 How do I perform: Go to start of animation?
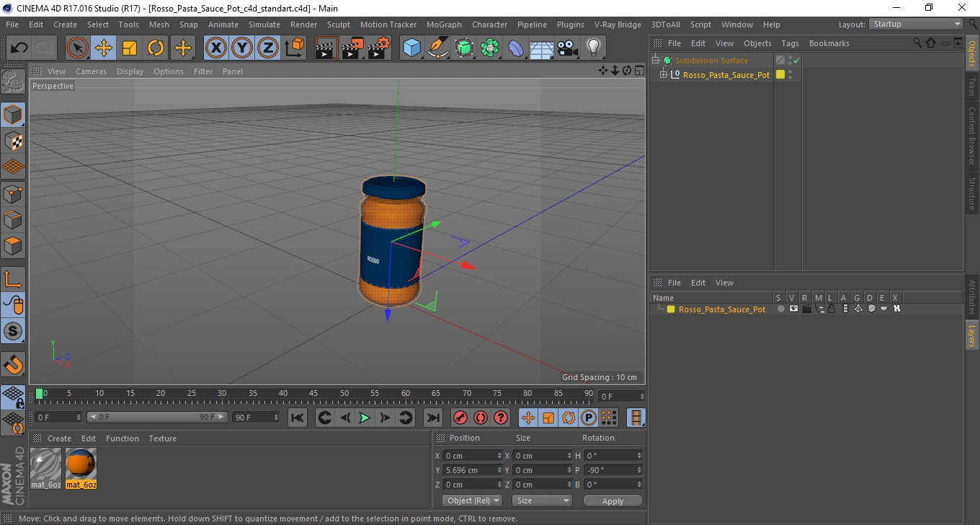point(298,418)
